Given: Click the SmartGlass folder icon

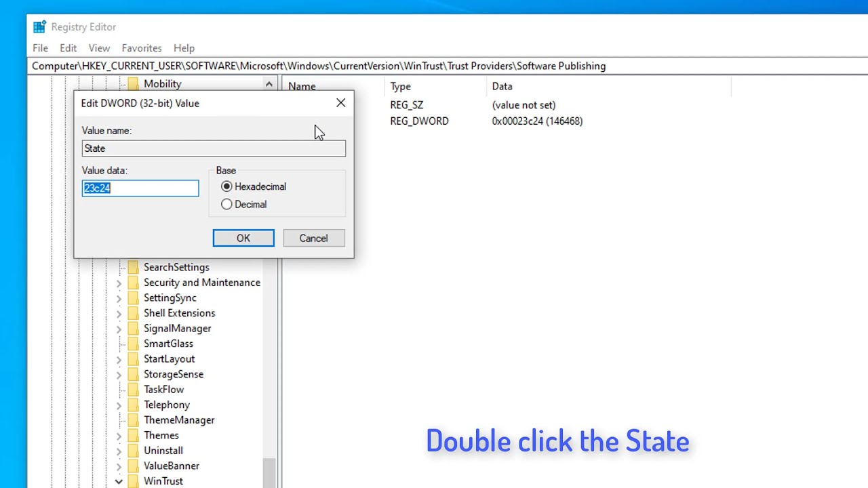Looking at the screenshot, I should 133,344.
